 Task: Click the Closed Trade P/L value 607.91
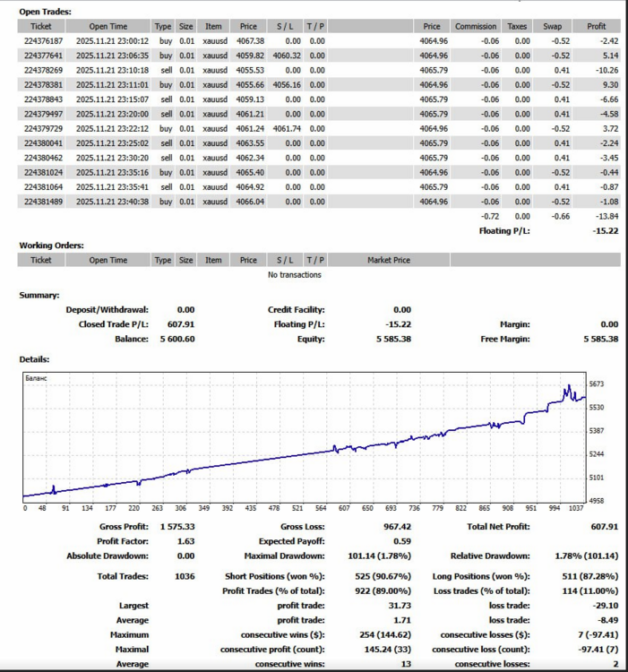[181, 324]
